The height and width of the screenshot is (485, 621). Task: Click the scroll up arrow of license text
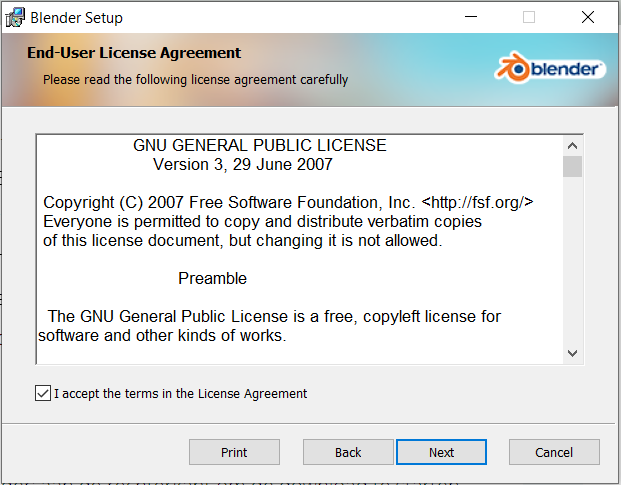click(572, 146)
